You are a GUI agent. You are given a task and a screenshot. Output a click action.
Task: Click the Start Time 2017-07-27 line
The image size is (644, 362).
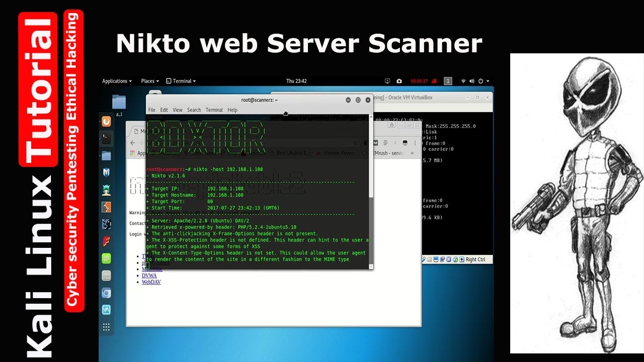tap(213, 208)
